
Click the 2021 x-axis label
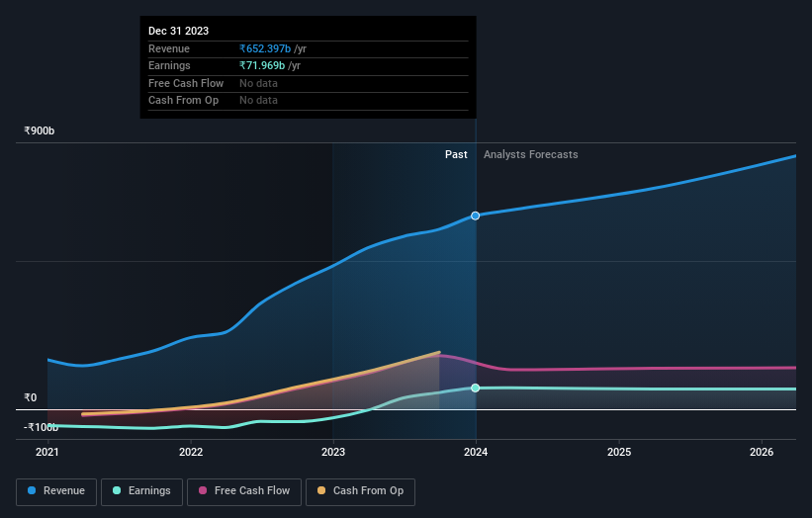coord(47,452)
